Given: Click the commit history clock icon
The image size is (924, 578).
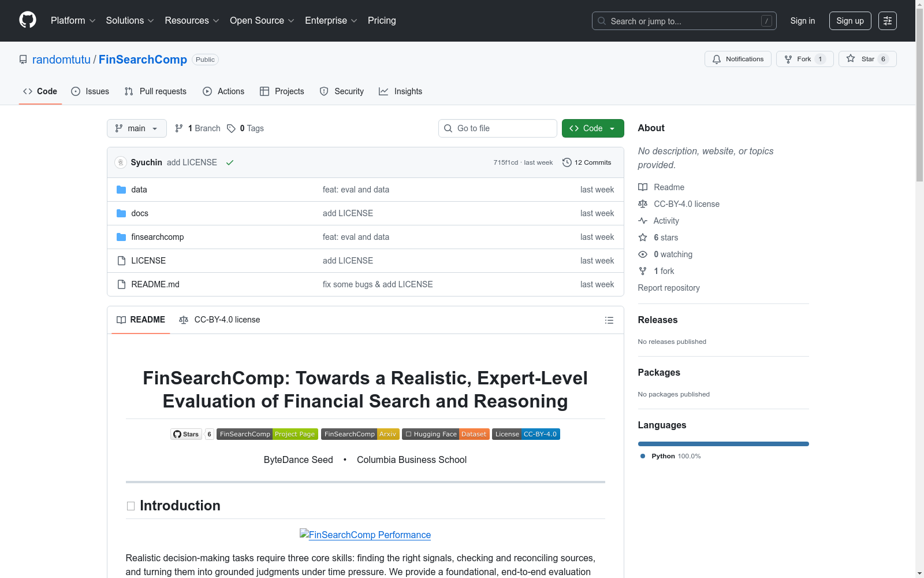Looking at the screenshot, I should pyautogui.click(x=567, y=162).
